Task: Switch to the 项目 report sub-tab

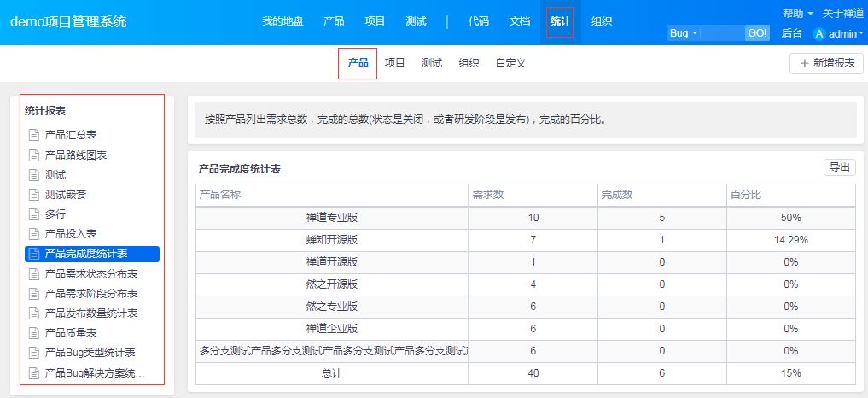Action: (394, 63)
